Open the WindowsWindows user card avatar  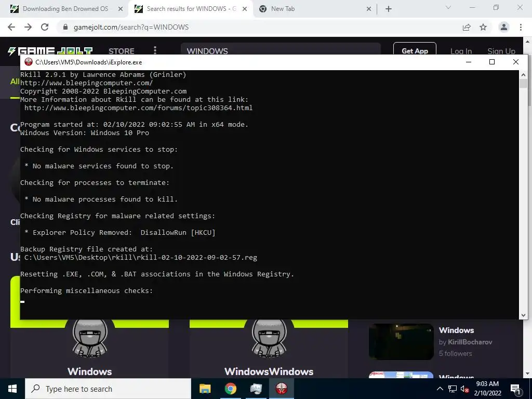click(269, 338)
